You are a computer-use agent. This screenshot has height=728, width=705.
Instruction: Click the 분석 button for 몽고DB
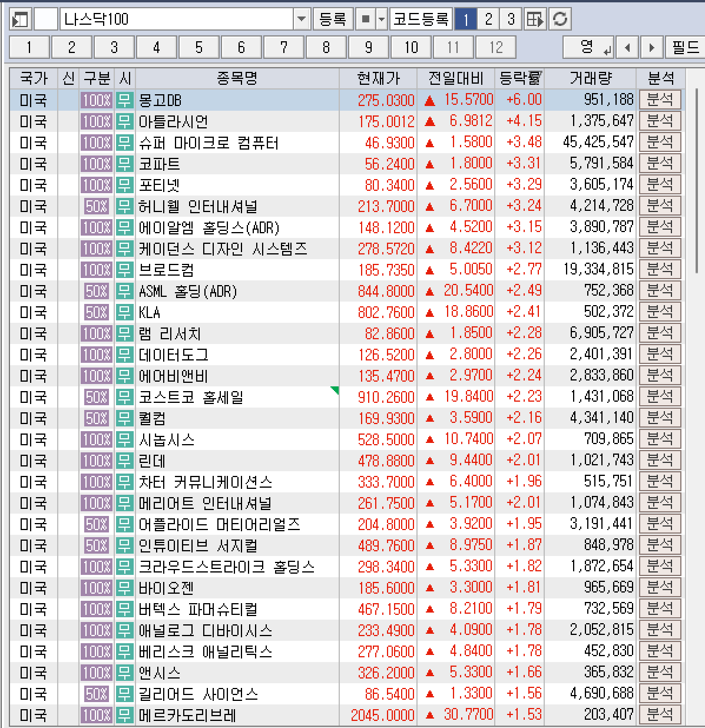(660, 100)
